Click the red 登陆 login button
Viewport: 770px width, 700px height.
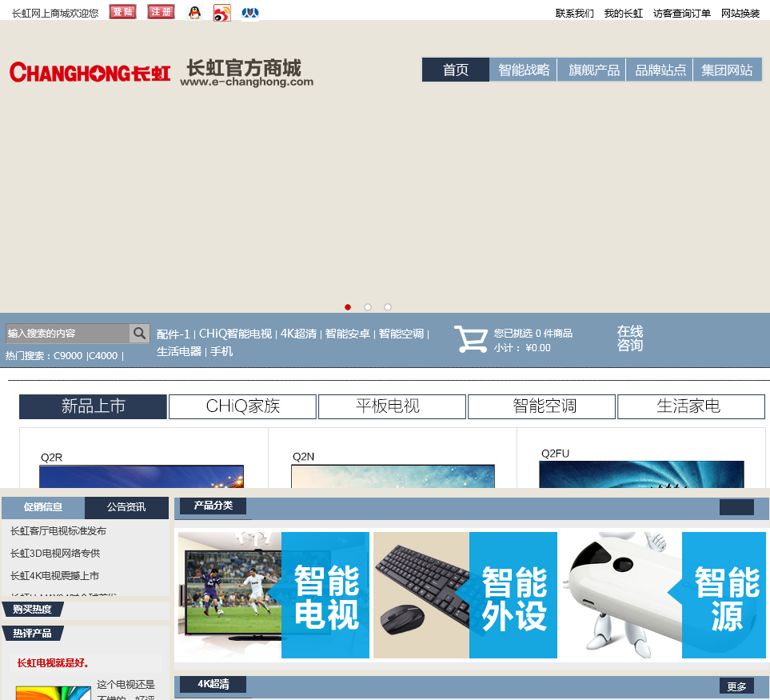pos(122,12)
